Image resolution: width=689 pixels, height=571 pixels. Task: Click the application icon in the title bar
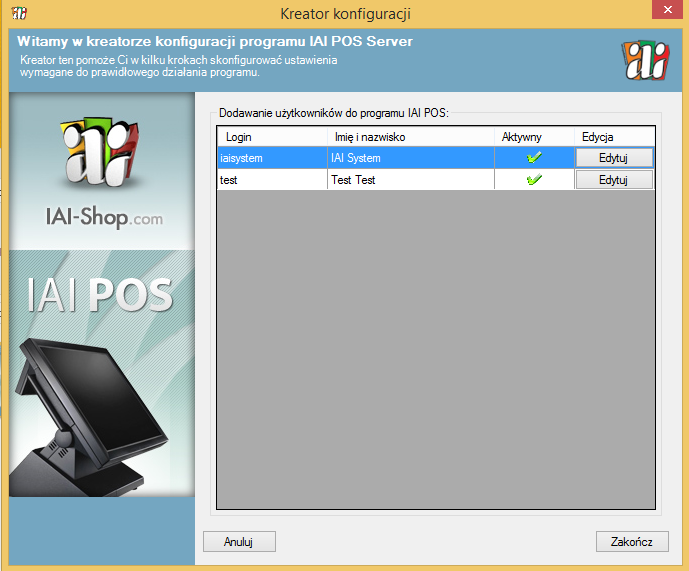point(18,13)
